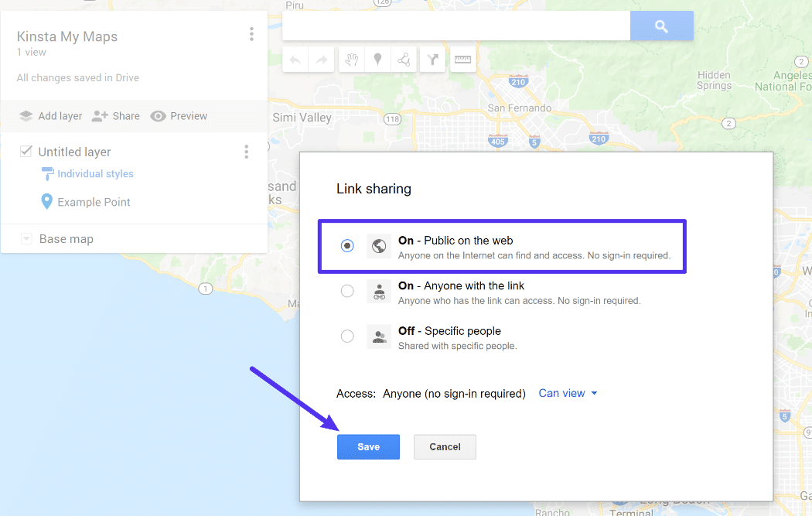This screenshot has height=516, width=812.
Task: Open the Untitled layer options menu
Action: click(x=246, y=151)
